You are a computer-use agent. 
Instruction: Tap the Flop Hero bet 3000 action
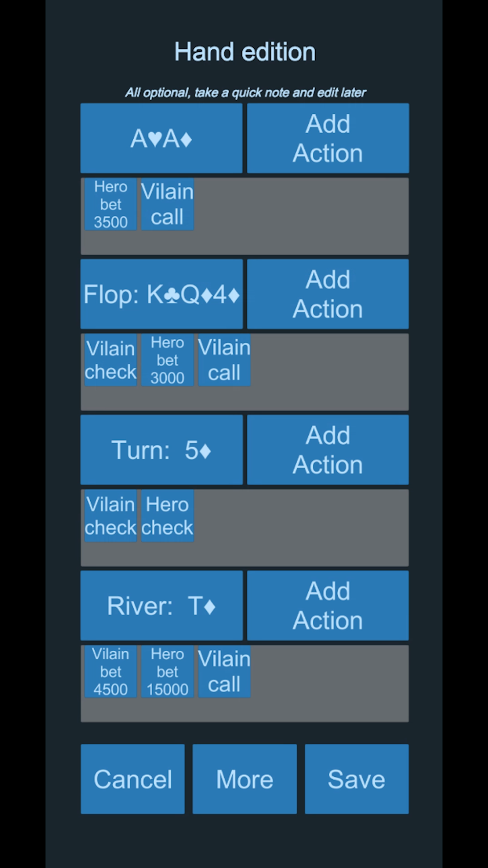167,360
